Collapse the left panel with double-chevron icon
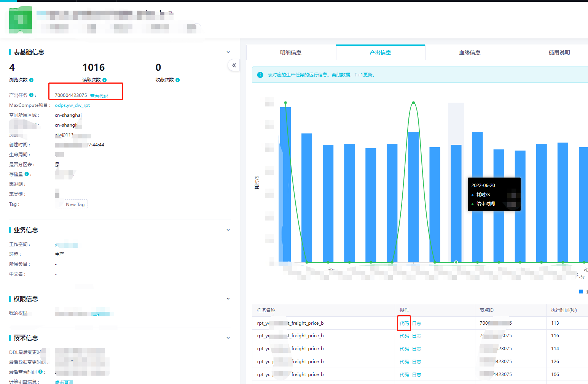 [234, 65]
